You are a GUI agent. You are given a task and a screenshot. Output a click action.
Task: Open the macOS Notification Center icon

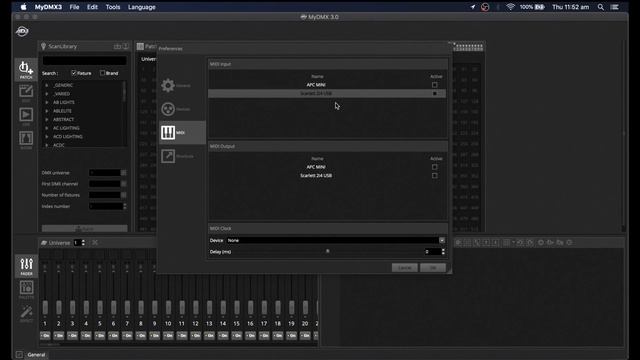[x=614, y=7]
